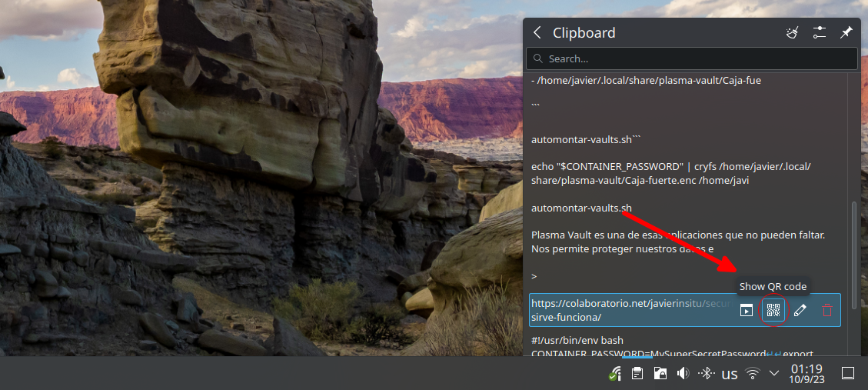The width and height of the screenshot is (868, 390).
Task: Focus the clipboard Search field
Action: pyautogui.click(x=691, y=58)
